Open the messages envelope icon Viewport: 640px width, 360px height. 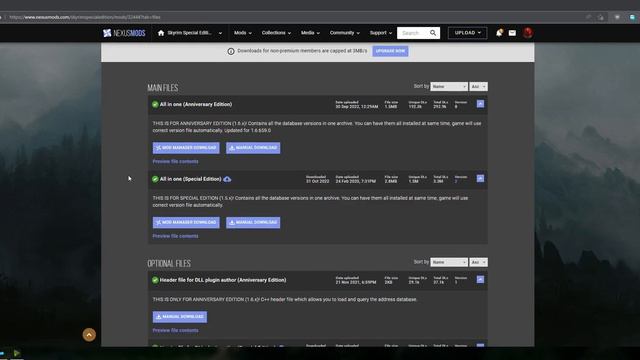point(512,33)
